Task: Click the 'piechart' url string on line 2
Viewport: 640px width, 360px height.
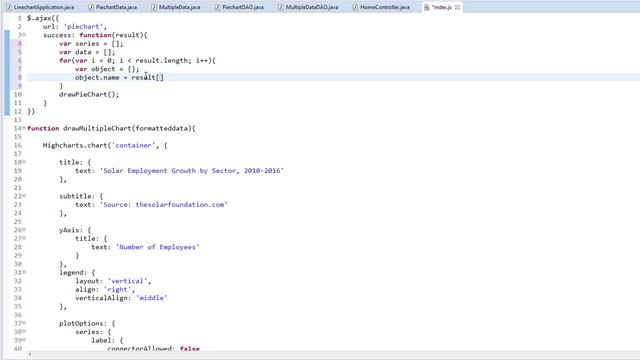Action: coord(83,27)
